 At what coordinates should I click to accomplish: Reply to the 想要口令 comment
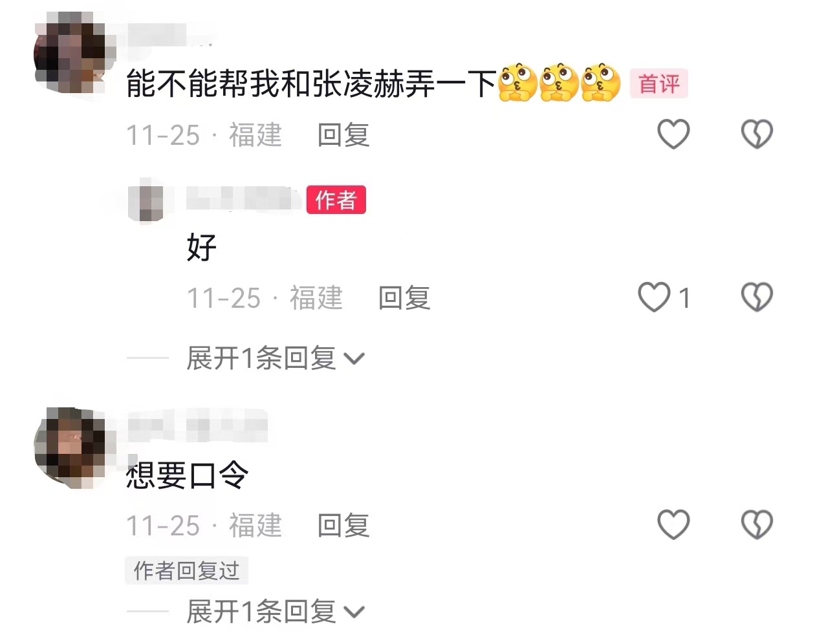click(x=343, y=526)
